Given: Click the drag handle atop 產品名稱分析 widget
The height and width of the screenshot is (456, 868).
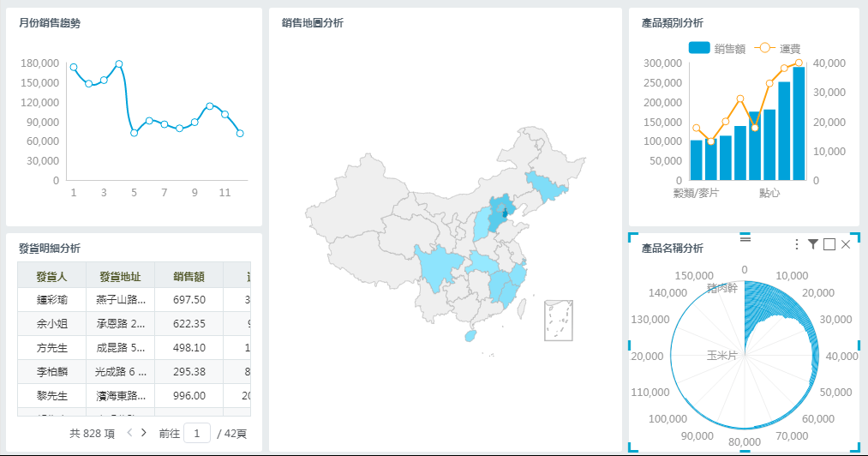Looking at the screenshot, I should [744, 236].
